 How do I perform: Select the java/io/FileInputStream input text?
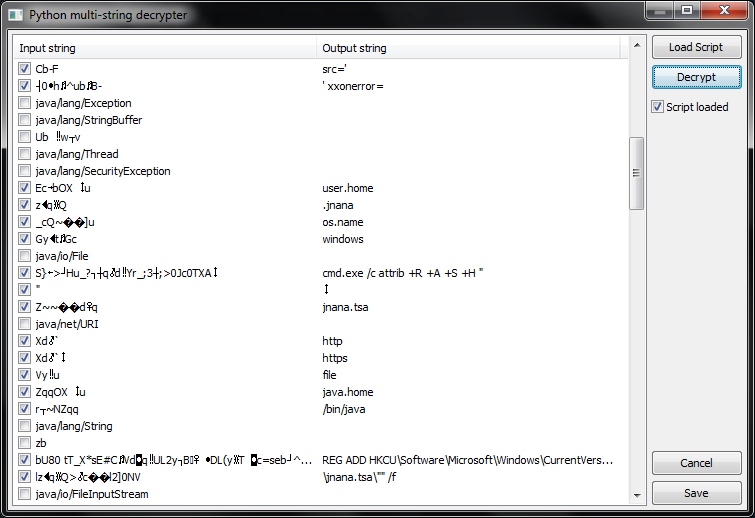pos(91,494)
